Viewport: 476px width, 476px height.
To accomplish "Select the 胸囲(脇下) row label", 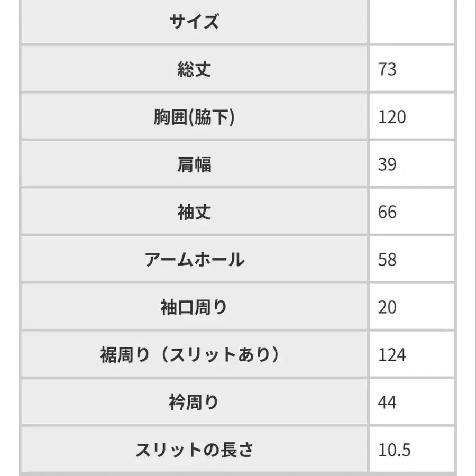I will [194, 117].
